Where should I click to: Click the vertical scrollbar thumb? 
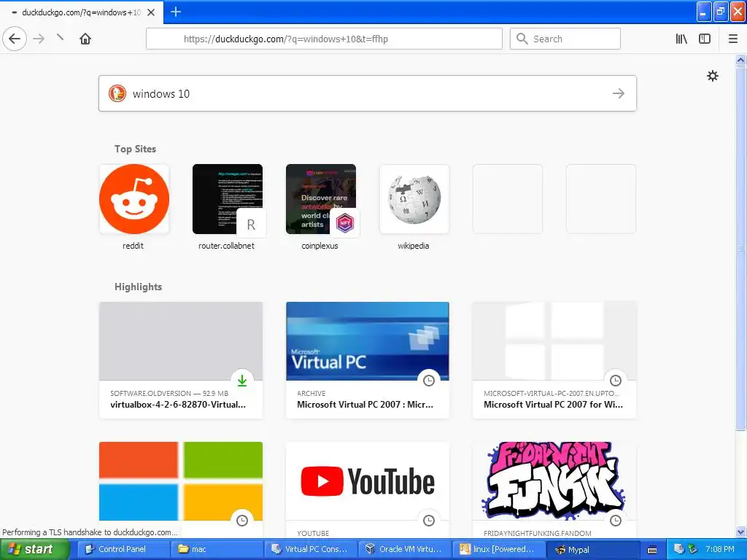pyautogui.click(x=740, y=248)
